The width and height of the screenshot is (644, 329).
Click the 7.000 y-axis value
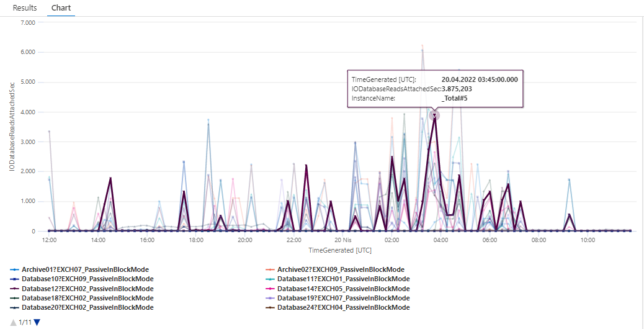(27, 22)
